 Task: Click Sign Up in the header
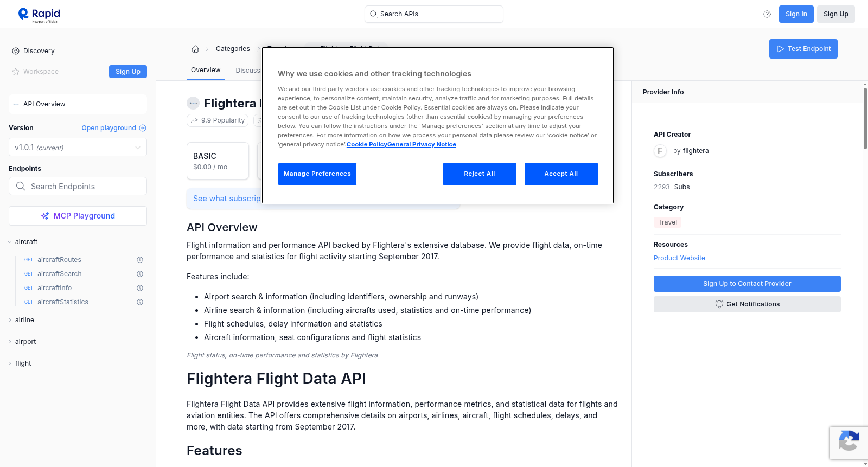pos(836,14)
